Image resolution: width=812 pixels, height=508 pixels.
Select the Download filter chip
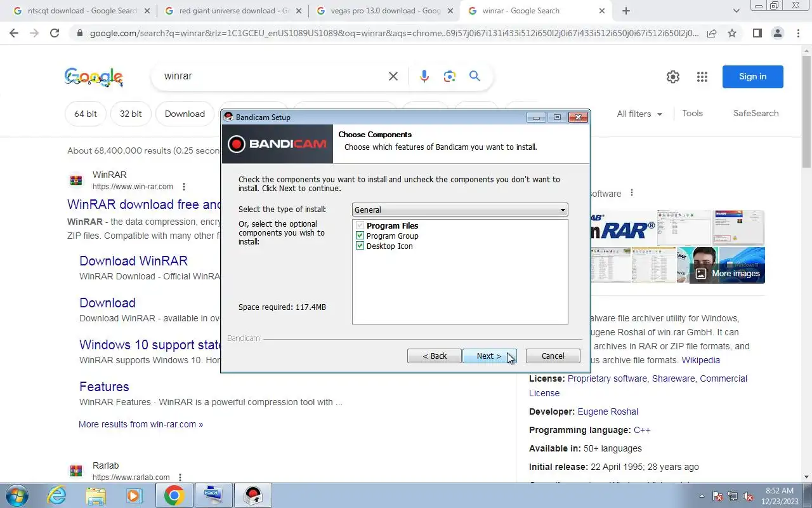[x=185, y=114]
